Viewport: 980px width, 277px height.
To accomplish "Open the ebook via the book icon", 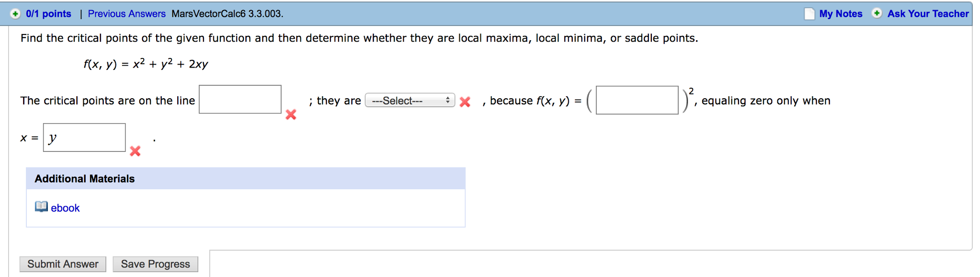I will (41, 208).
